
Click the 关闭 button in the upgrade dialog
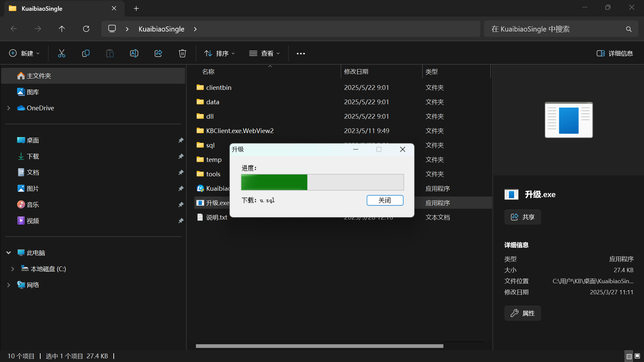click(x=385, y=200)
